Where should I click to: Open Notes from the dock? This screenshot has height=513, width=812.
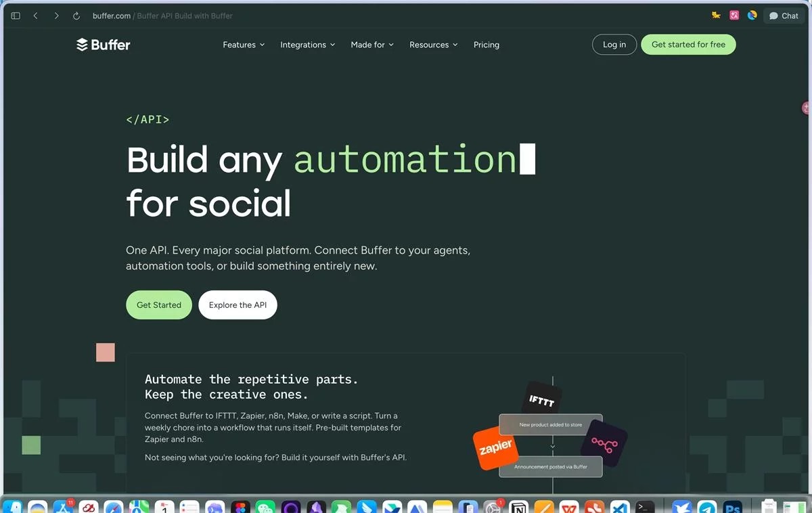[443, 507]
